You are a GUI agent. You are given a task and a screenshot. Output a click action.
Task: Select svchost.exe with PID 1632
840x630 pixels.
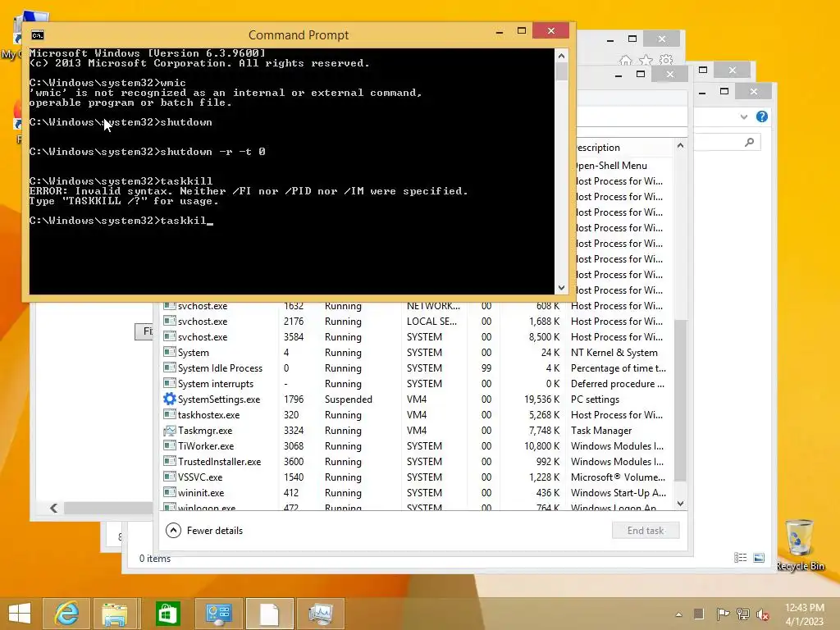click(417, 307)
